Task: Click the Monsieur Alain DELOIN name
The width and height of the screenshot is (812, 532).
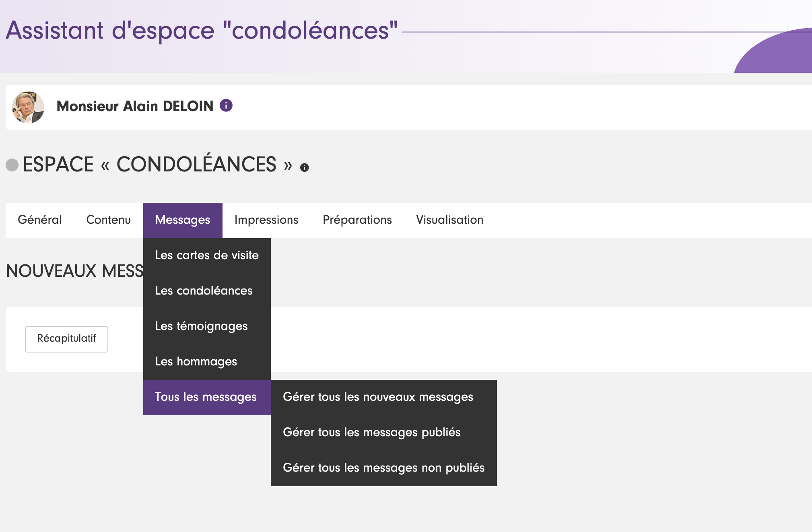Action: coord(135,106)
